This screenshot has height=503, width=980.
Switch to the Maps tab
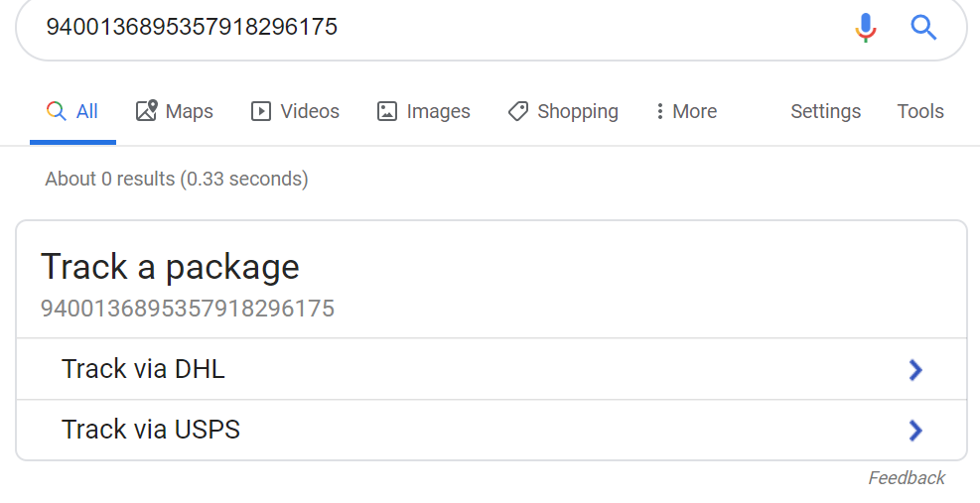[x=175, y=111]
